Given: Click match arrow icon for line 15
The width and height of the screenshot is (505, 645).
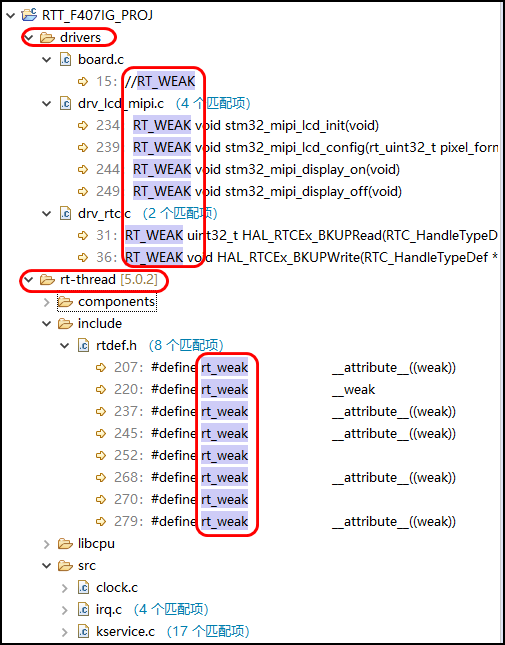Looking at the screenshot, I should coord(83,81).
